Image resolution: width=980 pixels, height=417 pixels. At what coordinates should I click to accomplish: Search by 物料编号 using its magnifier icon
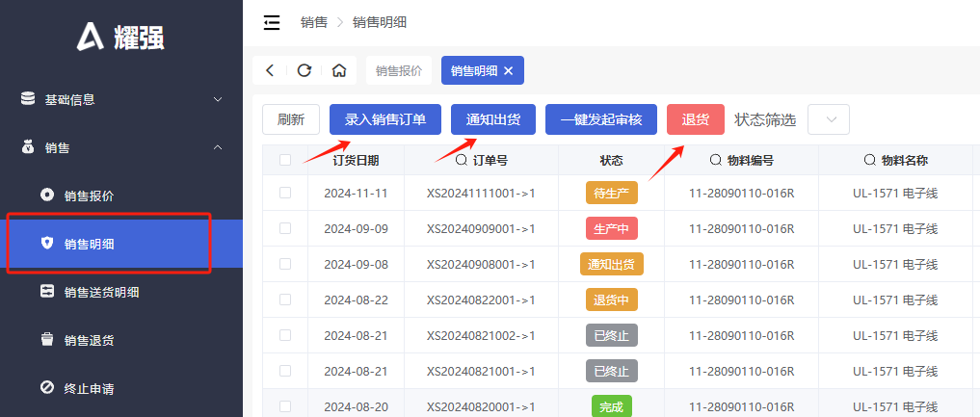(716, 161)
